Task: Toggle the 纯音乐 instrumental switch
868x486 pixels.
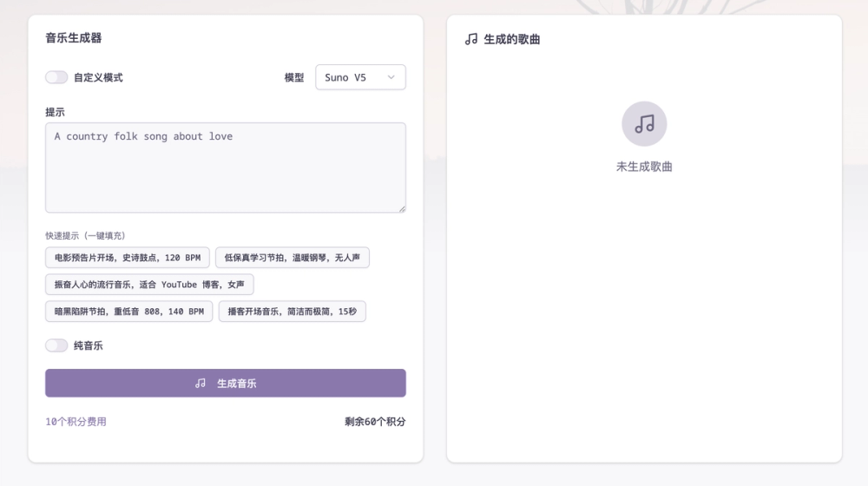Action: click(56, 345)
